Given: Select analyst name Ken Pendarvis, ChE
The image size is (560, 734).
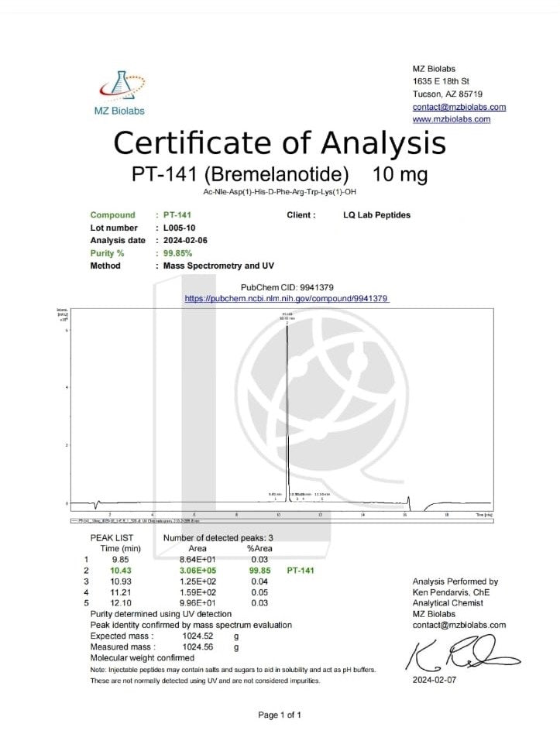Looking at the screenshot, I should 451,592.
